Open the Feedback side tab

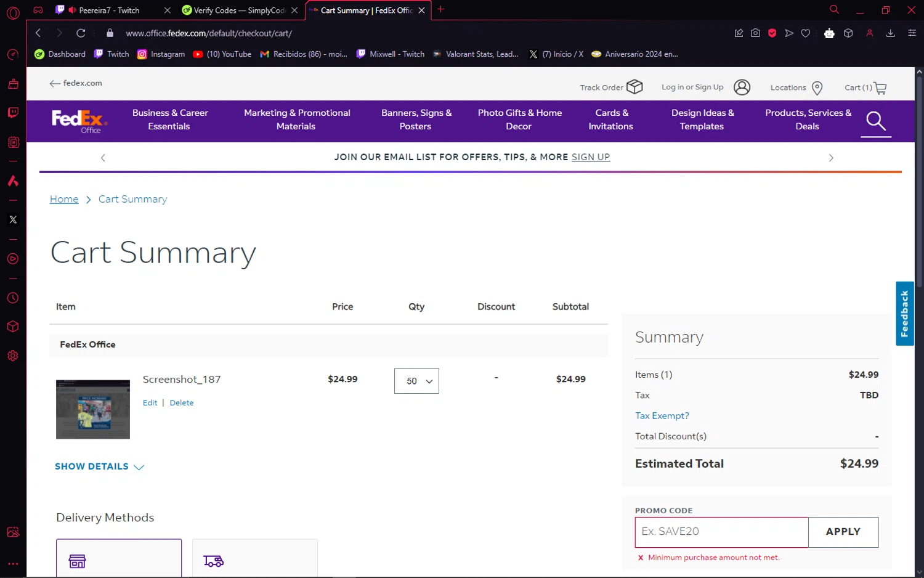pyautogui.click(x=904, y=314)
